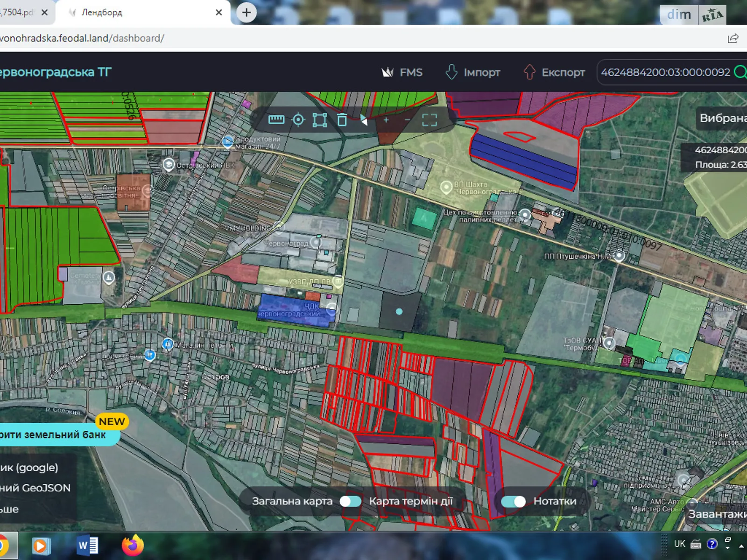
Task: Select the ruler measurement tool
Action: coord(276,120)
